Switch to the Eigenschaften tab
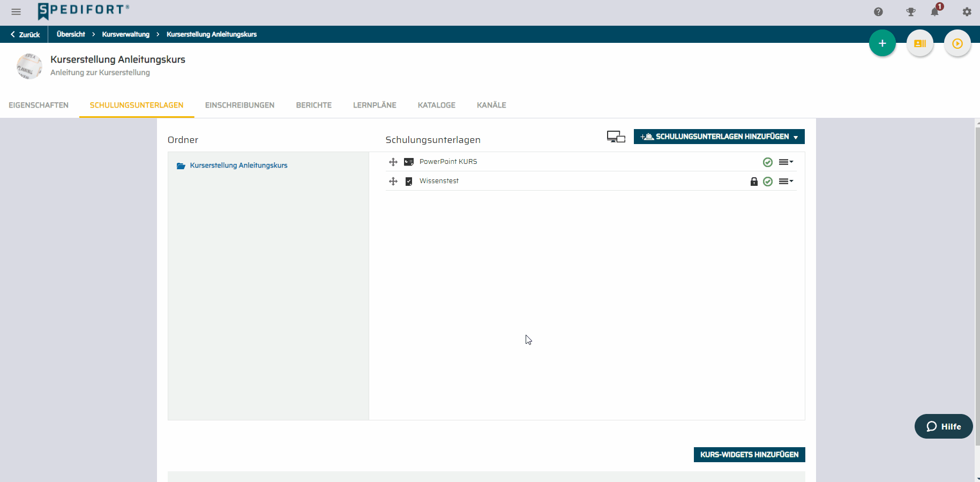The image size is (980, 482). [39, 106]
